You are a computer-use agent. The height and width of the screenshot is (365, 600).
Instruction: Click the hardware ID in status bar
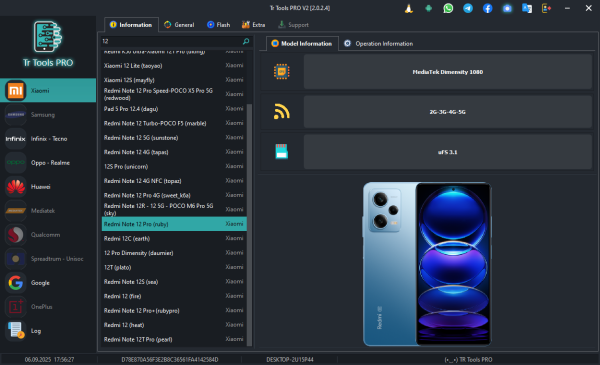tap(170, 360)
